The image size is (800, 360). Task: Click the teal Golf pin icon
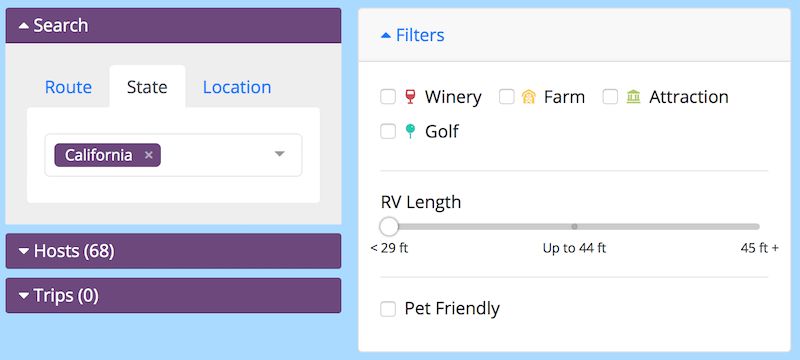click(410, 131)
